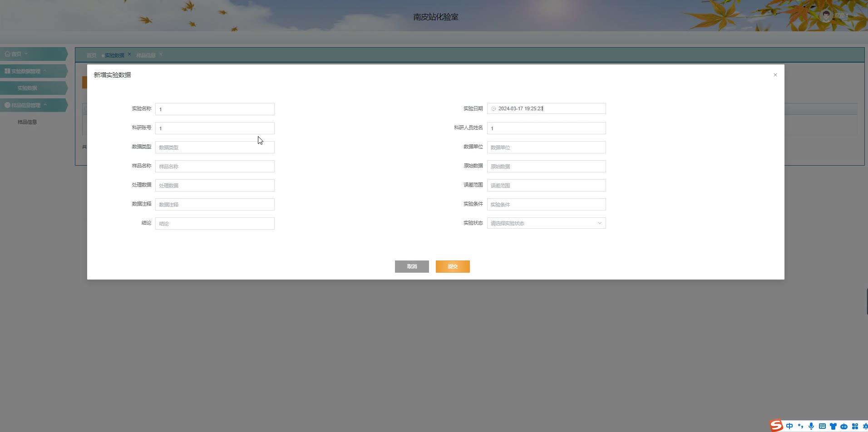Screen dimensions: 868x432
Task: Click the Sogou input method S logo
Action: (x=777, y=426)
